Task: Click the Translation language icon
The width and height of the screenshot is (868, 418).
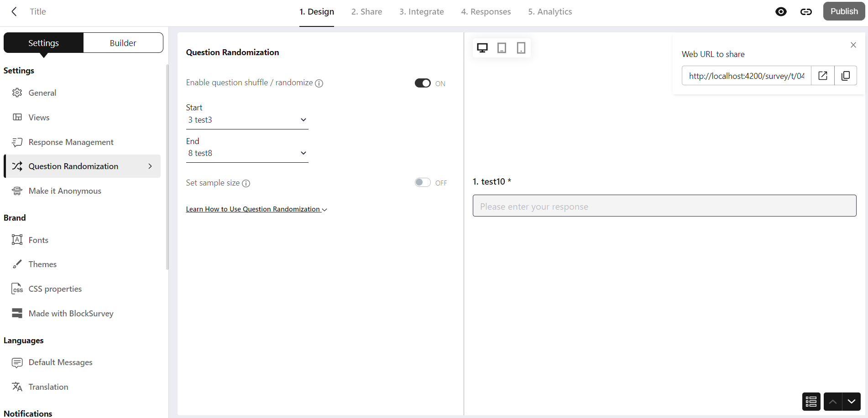Action: [x=17, y=387]
